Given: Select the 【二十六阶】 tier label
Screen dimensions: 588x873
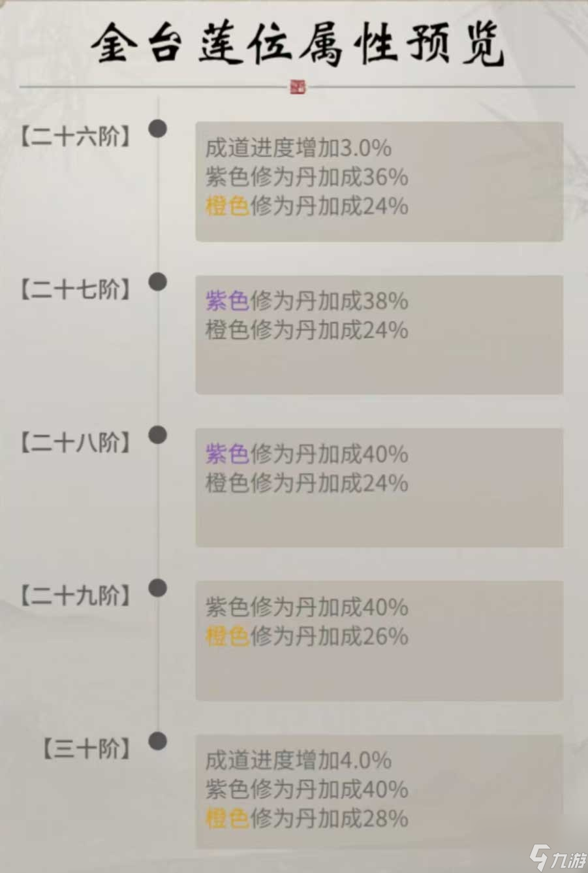Looking at the screenshot, I should click(75, 137).
